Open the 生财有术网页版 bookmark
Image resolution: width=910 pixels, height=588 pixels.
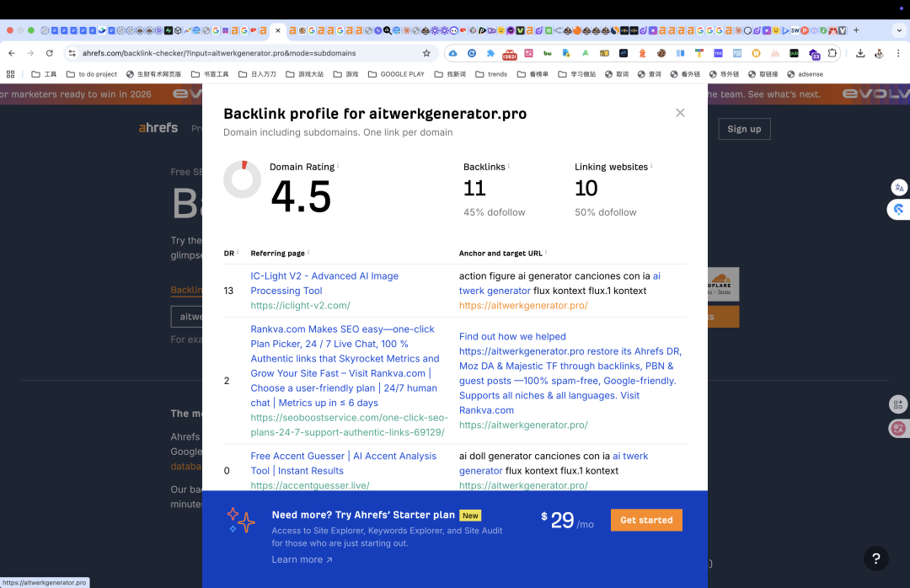[154, 74]
